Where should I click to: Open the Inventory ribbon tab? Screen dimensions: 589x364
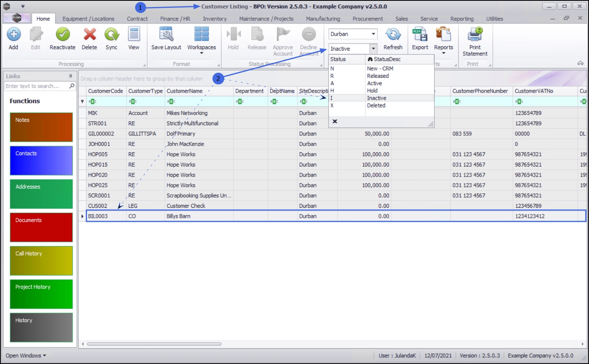pyautogui.click(x=215, y=18)
